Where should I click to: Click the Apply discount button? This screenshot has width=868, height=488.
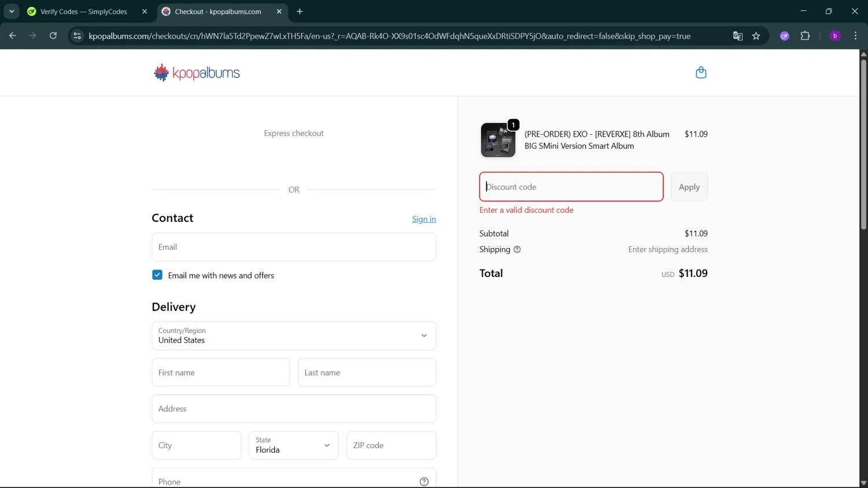(689, 187)
